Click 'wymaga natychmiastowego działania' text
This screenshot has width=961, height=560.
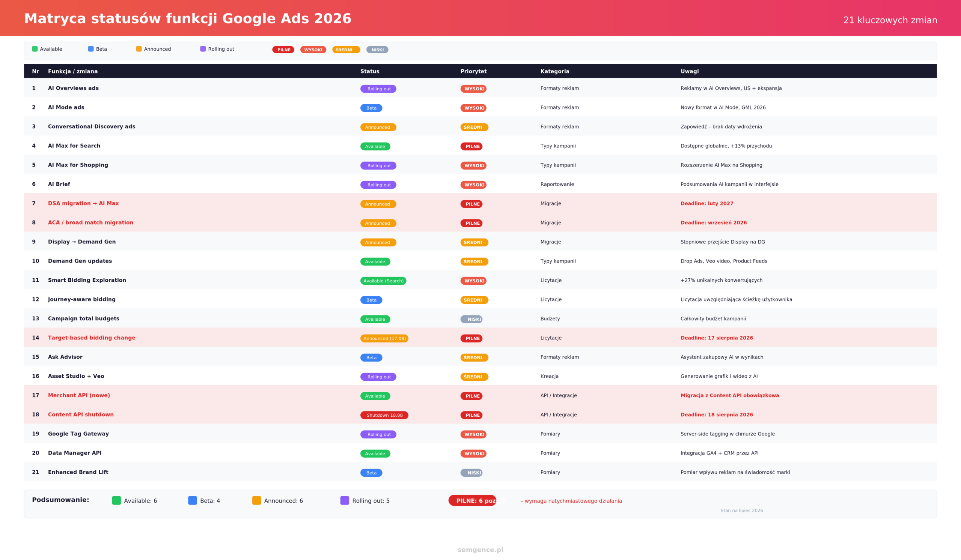click(573, 501)
